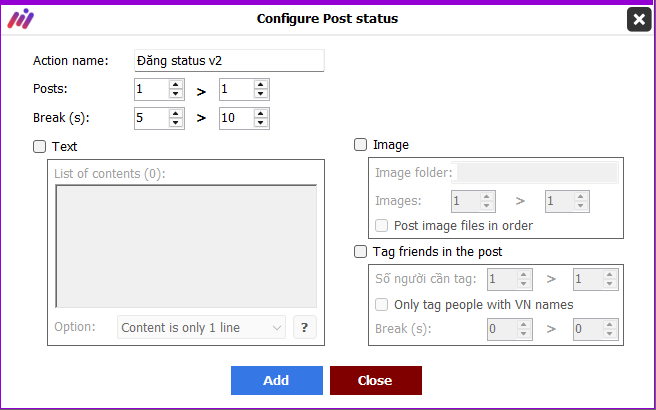Decrease the maximum Posts count
The image size is (656, 410).
point(261,94)
